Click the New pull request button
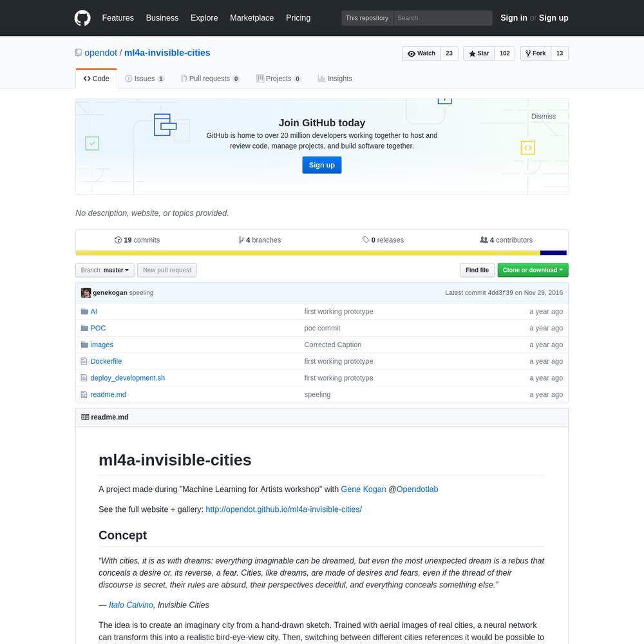 click(167, 270)
